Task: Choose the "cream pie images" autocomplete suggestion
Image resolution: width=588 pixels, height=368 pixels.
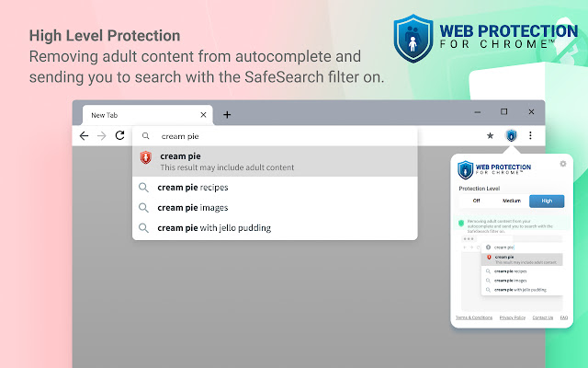Action: 192,207
